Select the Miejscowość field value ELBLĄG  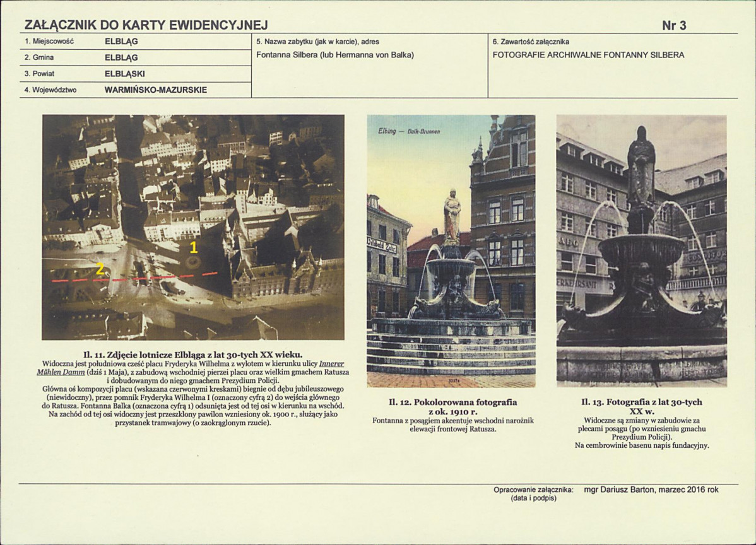pyautogui.click(x=121, y=42)
